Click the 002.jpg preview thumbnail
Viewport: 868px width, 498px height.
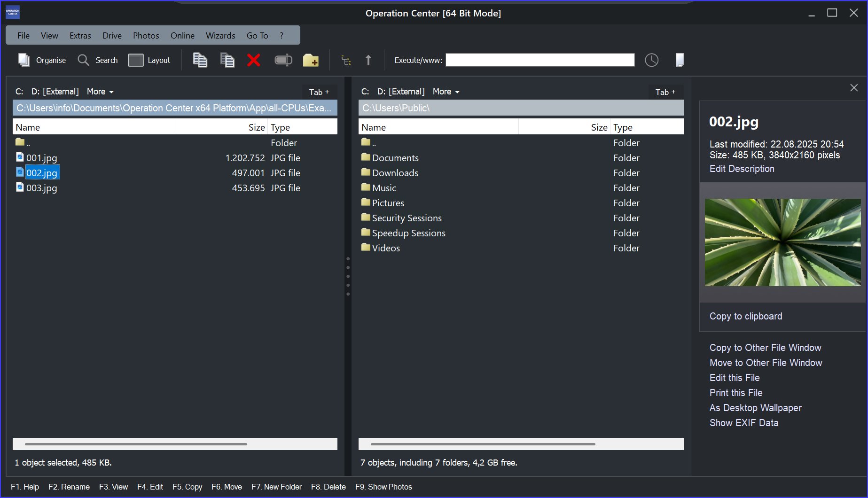point(782,242)
